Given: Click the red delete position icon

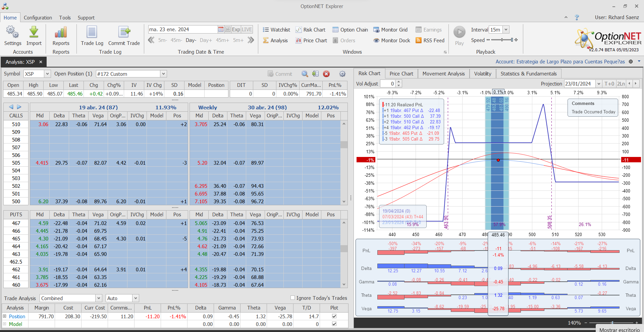Looking at the screenshot, I should pyautogui.click(x=326, y=74).
